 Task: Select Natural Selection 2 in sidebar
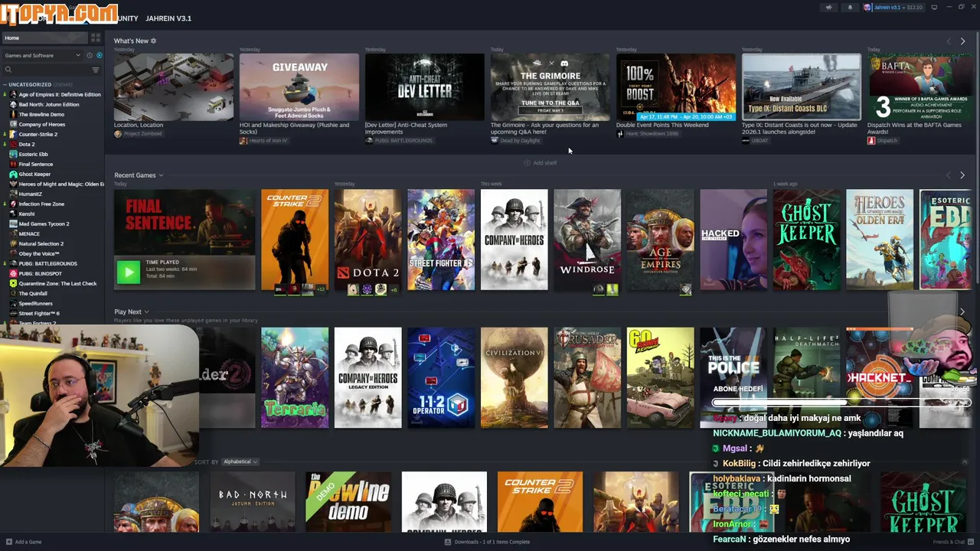(x=41, y=244)
